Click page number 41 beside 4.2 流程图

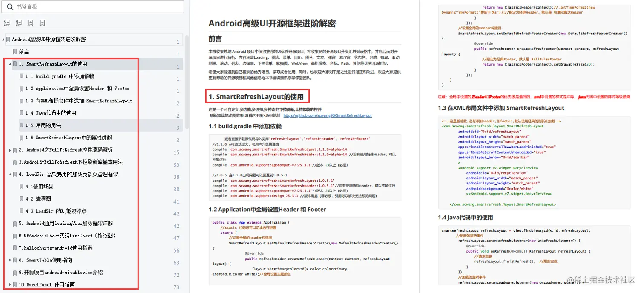point(176,201)
